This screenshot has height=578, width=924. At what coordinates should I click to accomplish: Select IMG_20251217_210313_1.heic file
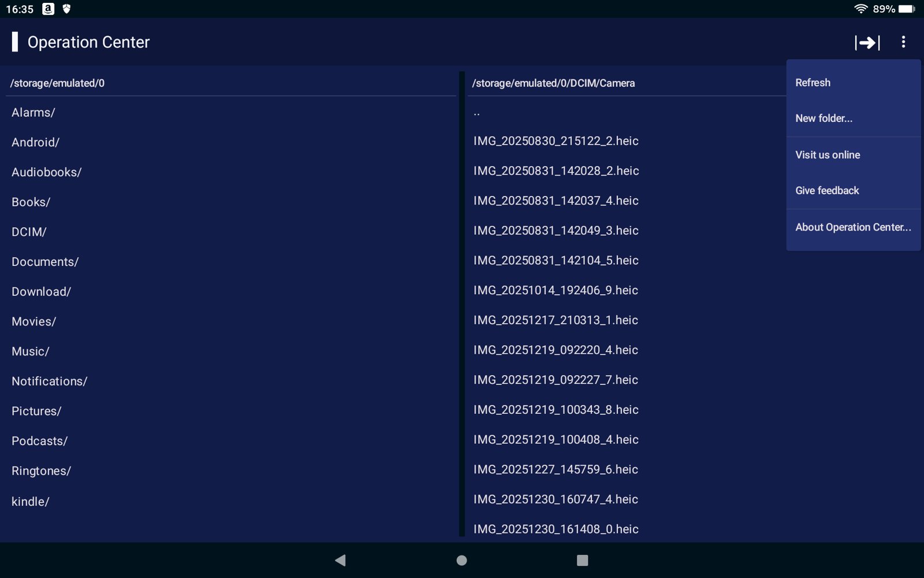click(556, 320)
